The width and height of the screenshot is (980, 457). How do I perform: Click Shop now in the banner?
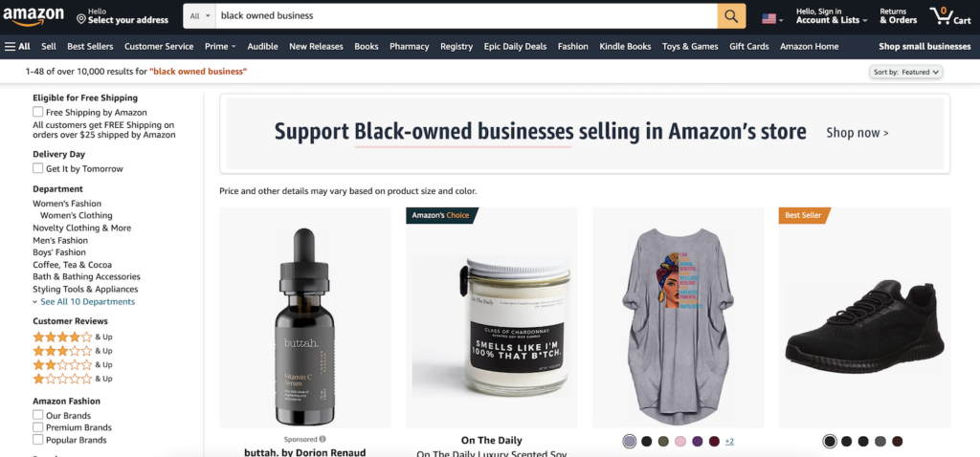[x=857, y=133]
